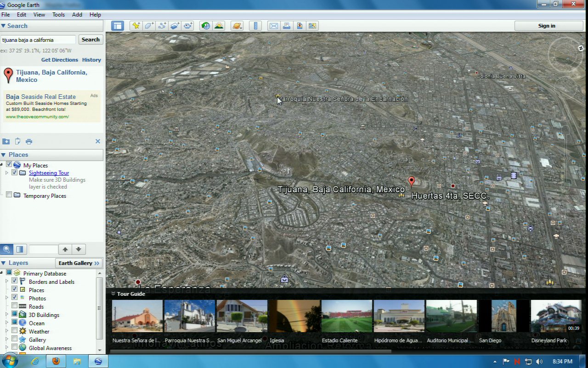Click the Layers panel vertical scrollbar
This screenshot has height=368, width=588.
click(x=99, y=308)
